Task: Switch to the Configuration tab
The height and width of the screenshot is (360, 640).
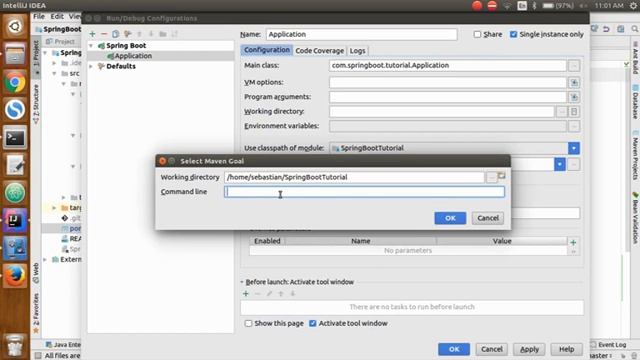Action: pyautogui.click(x=267, y=50)
